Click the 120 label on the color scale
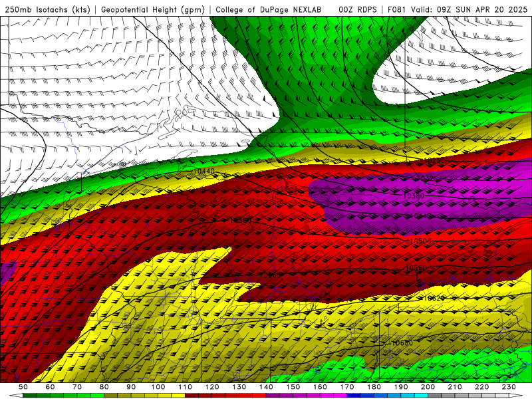532x399 pixels. pyautogui.click(x=212, y=387)
